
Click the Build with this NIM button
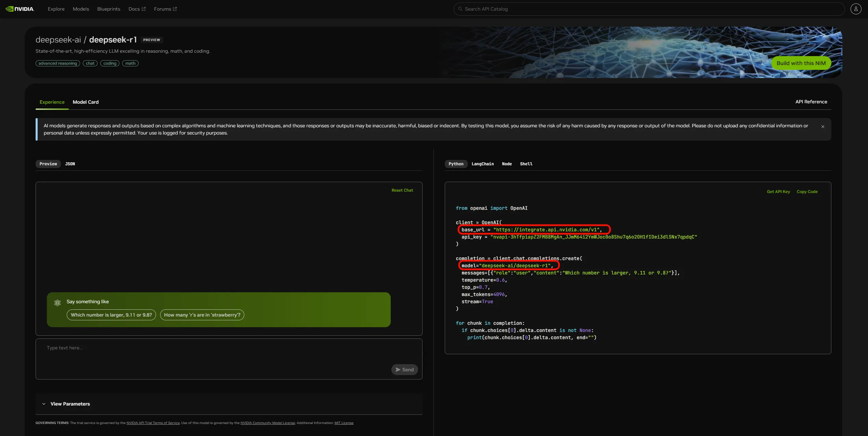[x=801, y=63]
